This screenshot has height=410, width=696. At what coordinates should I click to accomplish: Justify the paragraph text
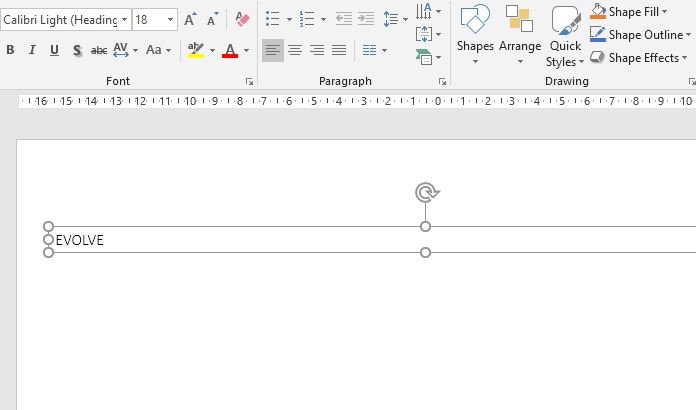pyautogui.click(x=339, y=50)
